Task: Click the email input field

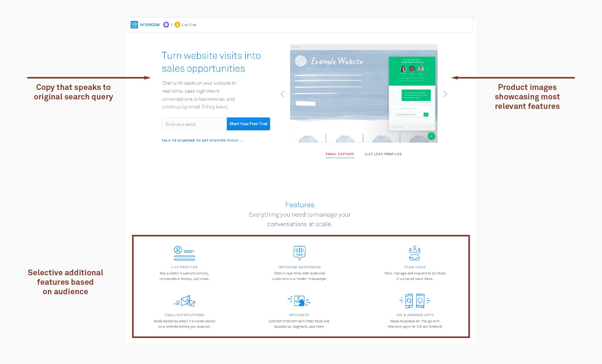Action: click(x=194, y=124)
